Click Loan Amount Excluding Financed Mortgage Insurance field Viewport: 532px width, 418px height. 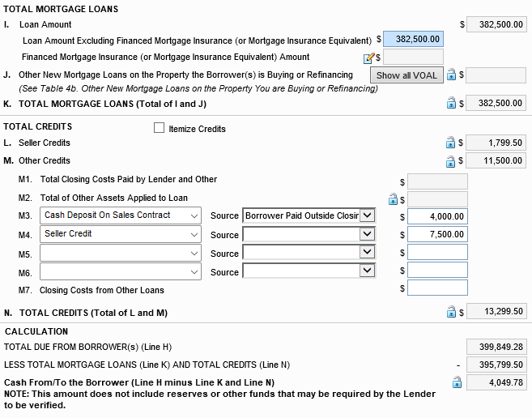coord(413,39)
